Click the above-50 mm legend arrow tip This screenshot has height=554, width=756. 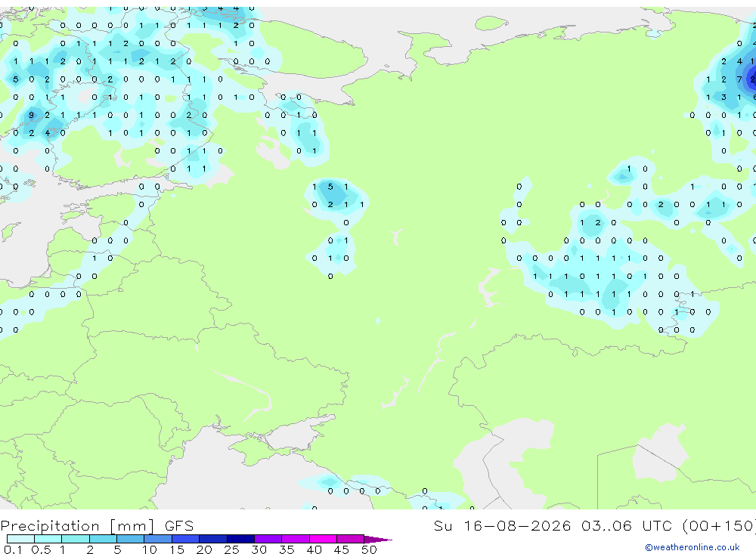click(378, 540)
